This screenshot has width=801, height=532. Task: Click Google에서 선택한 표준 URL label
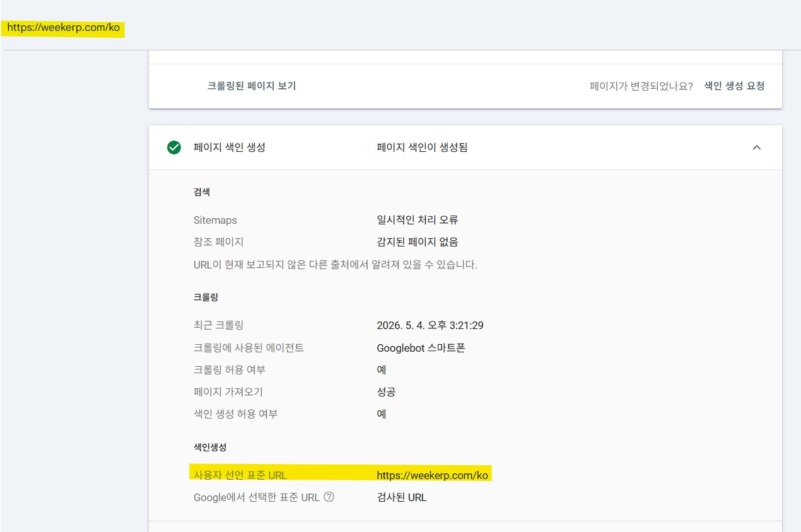point(257,497)
